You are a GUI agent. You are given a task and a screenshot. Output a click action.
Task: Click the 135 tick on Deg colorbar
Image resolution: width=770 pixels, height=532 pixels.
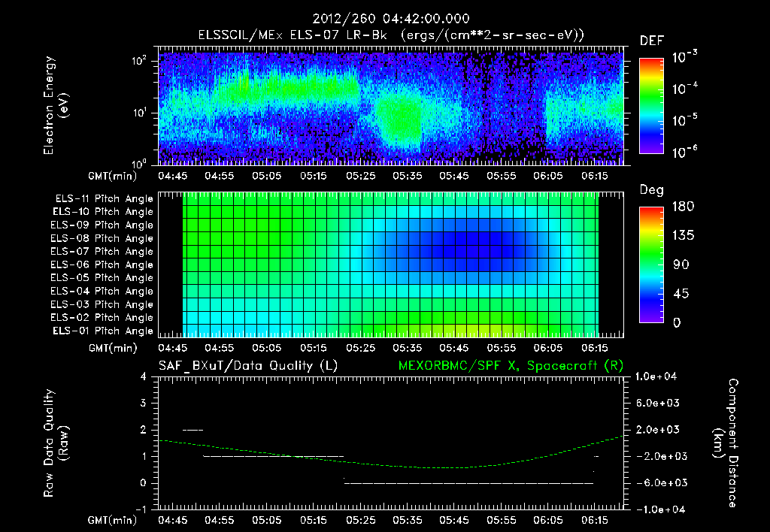pos(683,236)
